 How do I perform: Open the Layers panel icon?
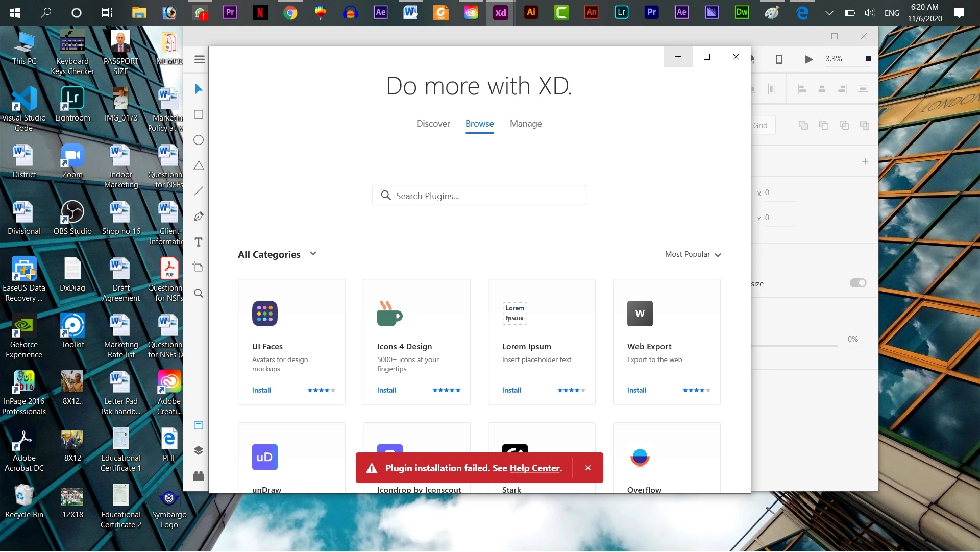[x=199, y=450]
